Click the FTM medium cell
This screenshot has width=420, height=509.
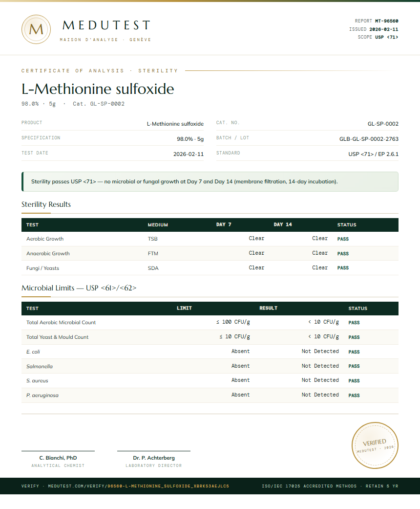click(153, 254)
